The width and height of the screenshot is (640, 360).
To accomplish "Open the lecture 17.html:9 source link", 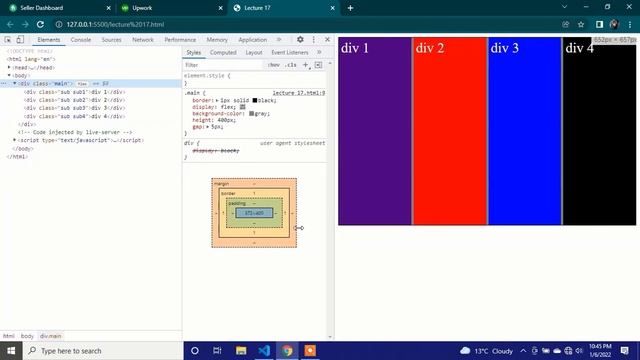I will click(299, 93).
